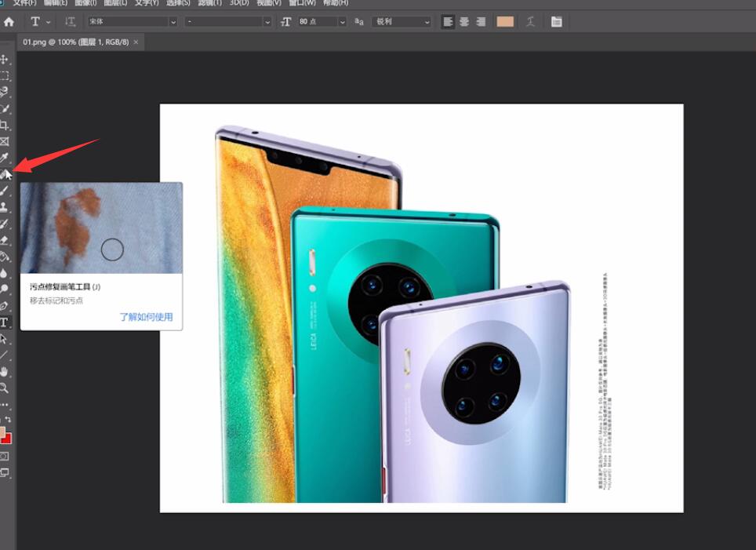
Task: Click the 移去标记和污点 tooltip description
Action: point(56,300)
